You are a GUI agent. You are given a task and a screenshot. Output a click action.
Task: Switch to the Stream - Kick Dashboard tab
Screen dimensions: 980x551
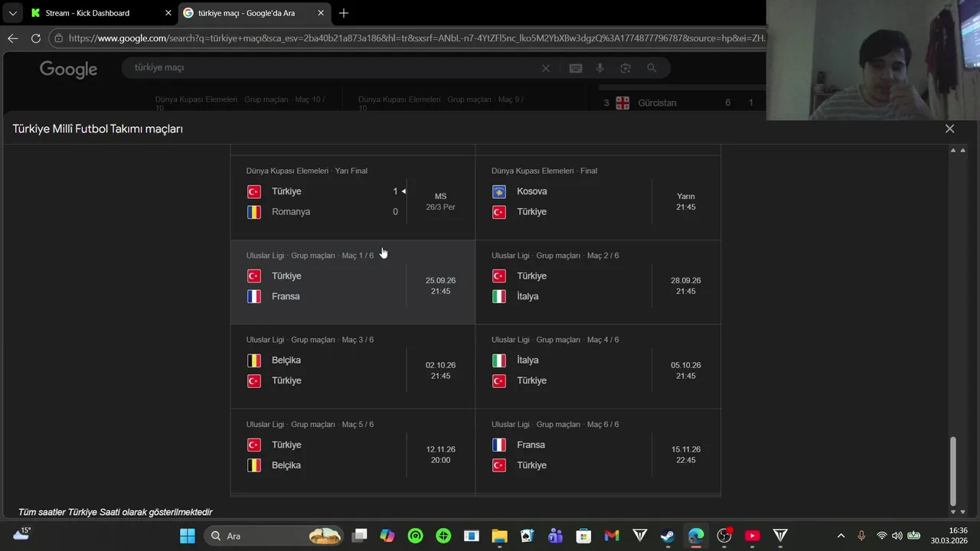100,13
